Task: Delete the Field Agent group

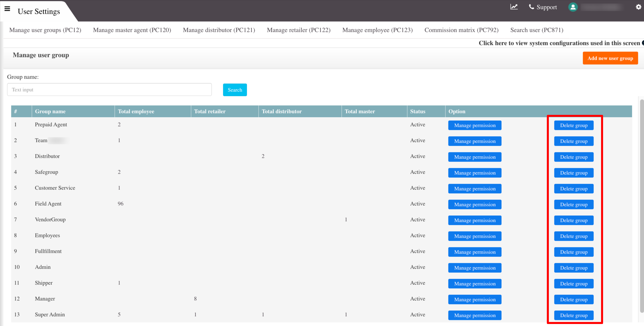Action: pos(574,204)
